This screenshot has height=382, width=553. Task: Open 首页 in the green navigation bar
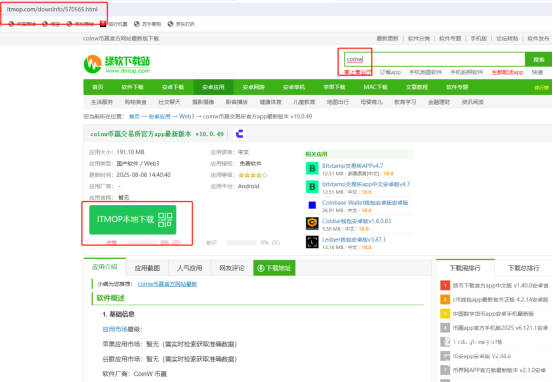click(98, 87)
